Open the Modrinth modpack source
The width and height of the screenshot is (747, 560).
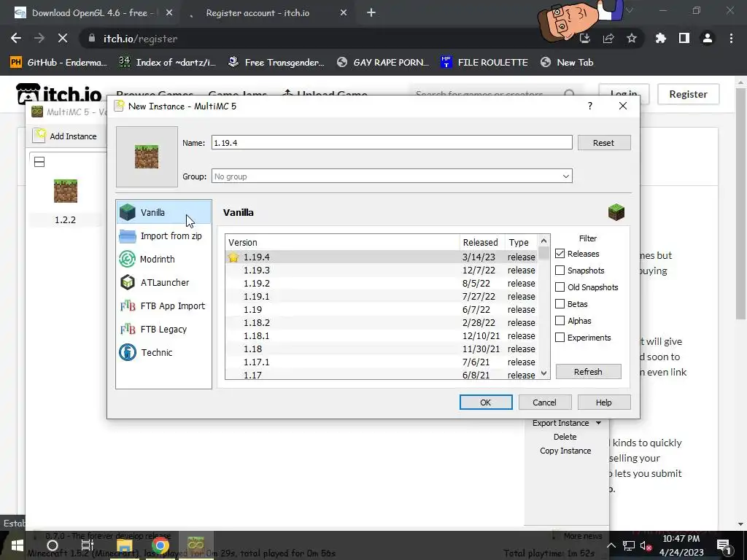(x=163, y=259)
